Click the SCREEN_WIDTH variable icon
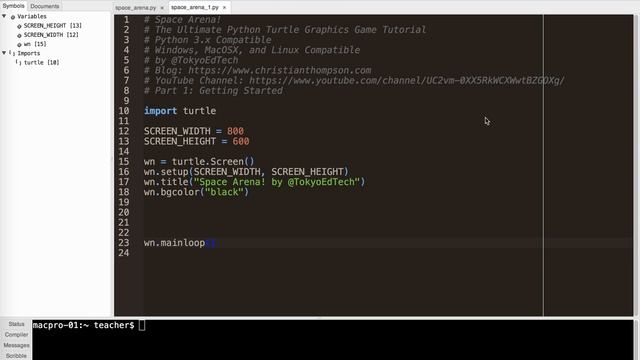Image resolution: width=640 pixels, height=360 pixels. pyautogui.click(x=19, y=35)
